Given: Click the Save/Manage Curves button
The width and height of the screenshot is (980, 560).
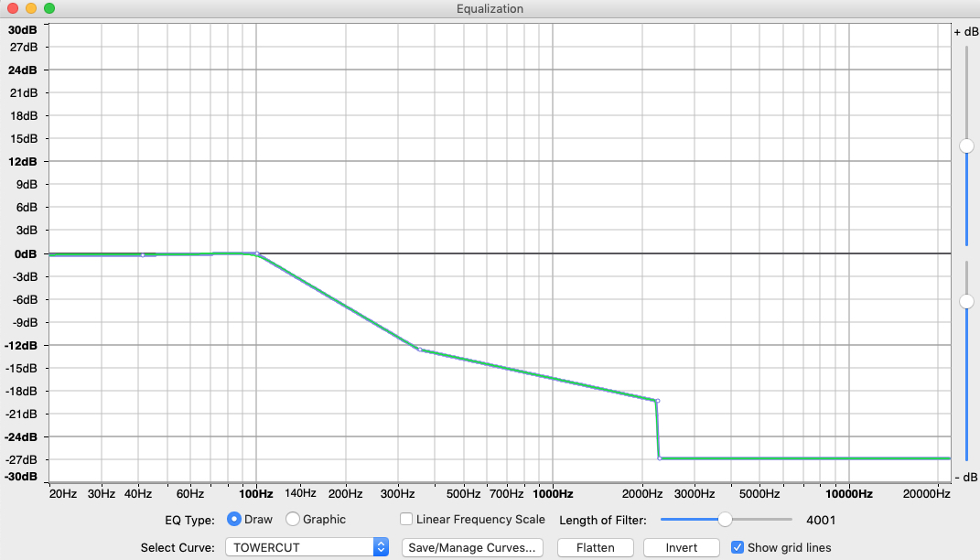Looking at the screenshot, I should pos(472,547).
